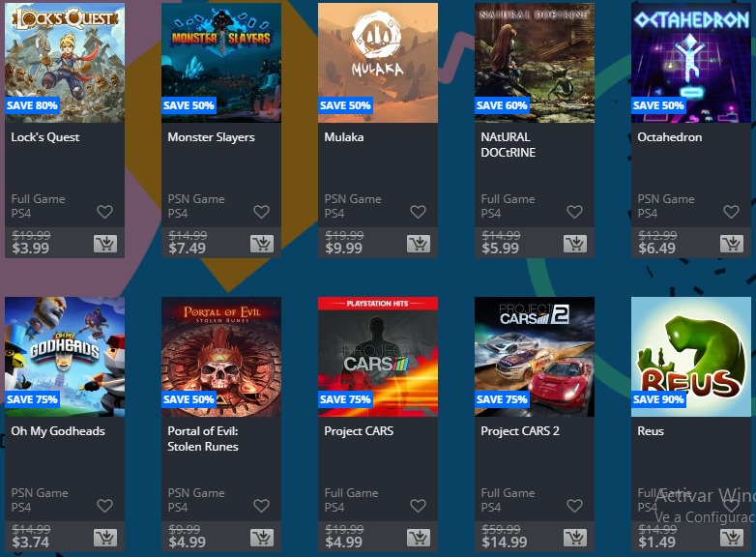756x557 pixels.
Task: Add Monster Slayers to the cart
Action: pyautogui.click(x=262, y=244)
